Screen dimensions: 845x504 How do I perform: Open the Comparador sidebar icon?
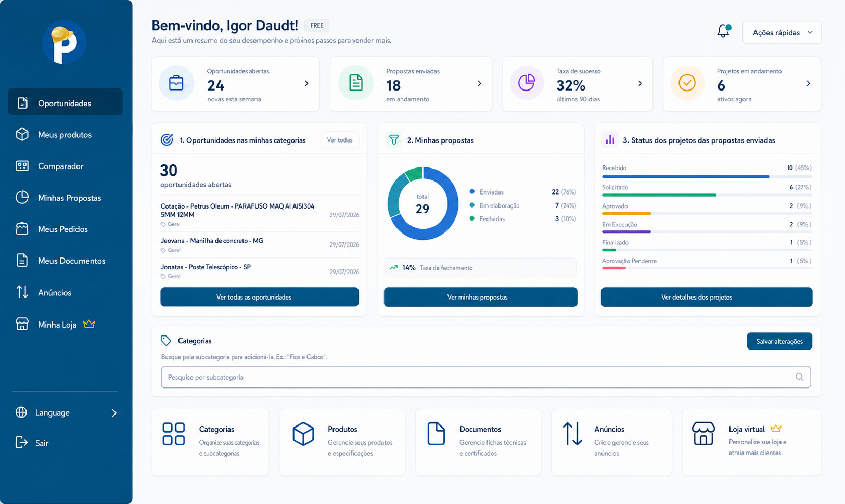pyautogui.click(x=22, y=166)
